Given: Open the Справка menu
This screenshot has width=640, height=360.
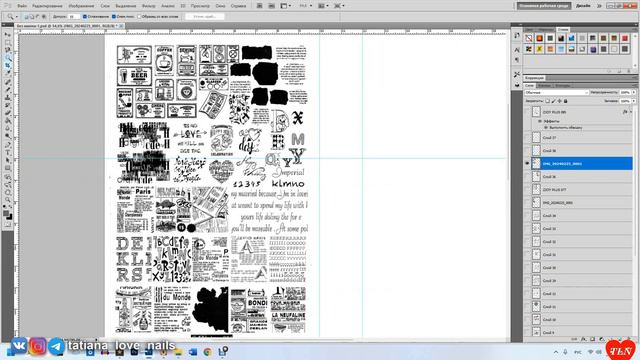Looking at the screenshot, I should [x=238, y=6].
